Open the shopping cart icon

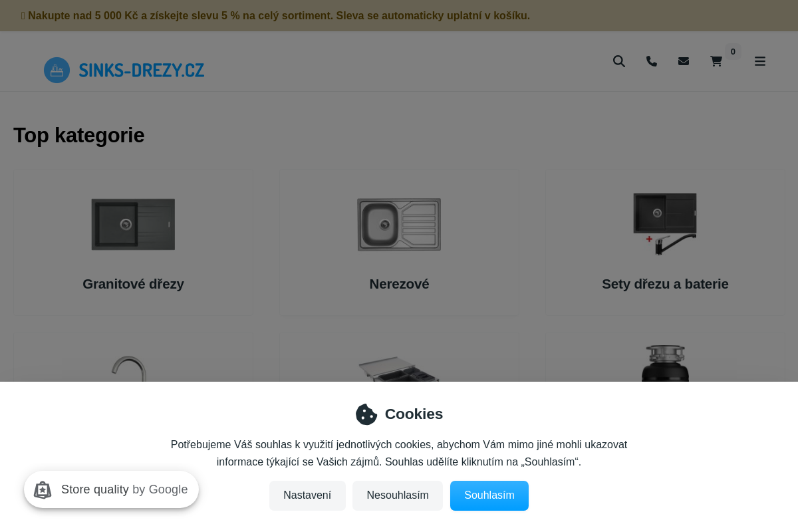point(716,61)
